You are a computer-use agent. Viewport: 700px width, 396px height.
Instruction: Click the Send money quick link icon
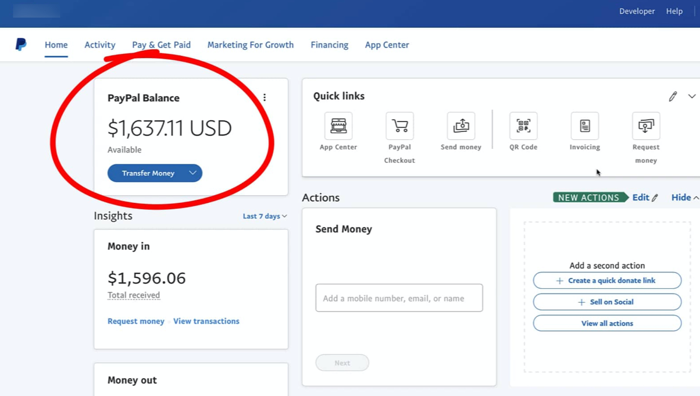[461, 126]
